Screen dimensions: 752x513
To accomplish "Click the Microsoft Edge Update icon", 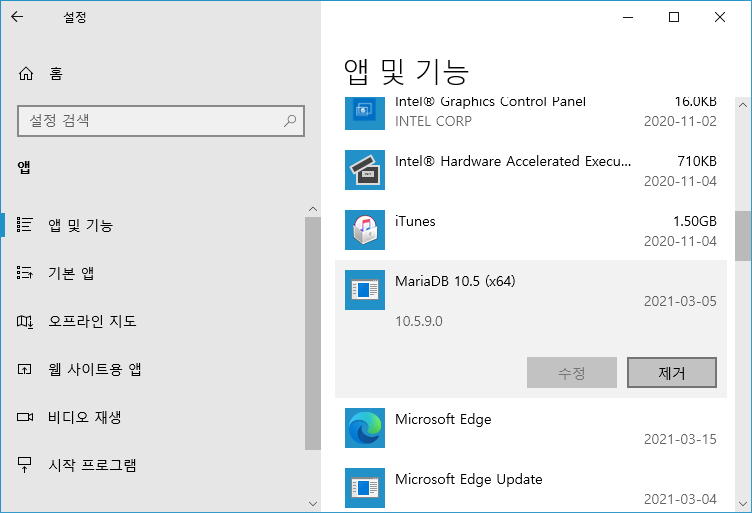I will point(365,488).
